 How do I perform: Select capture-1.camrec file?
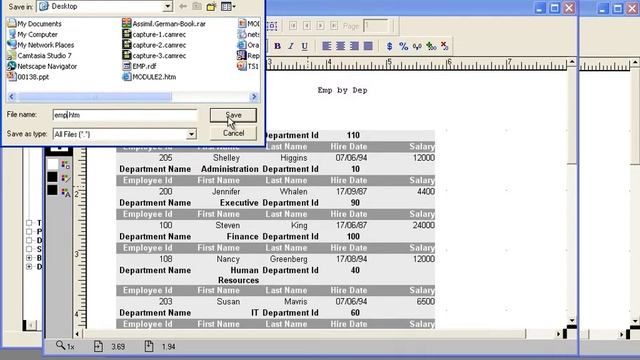coord(154,34)
